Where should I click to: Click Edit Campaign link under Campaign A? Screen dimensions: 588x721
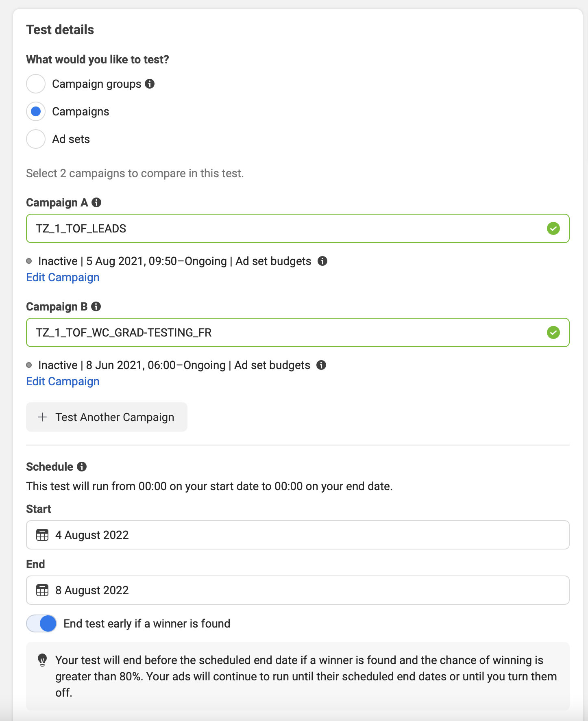click(x=63, y=277)
